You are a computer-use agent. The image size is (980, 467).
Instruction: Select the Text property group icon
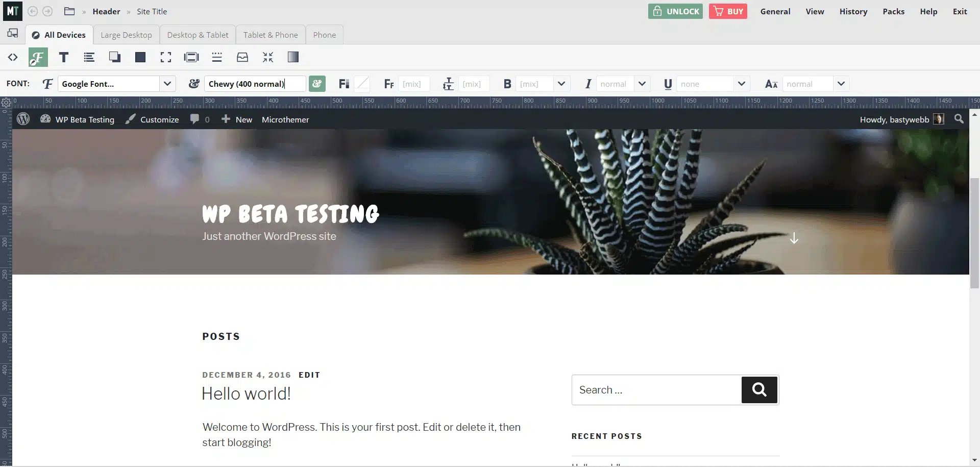[64, 57]
